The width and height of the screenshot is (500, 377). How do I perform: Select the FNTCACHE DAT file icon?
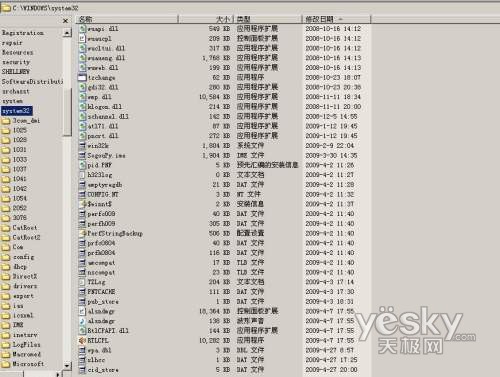82,292
